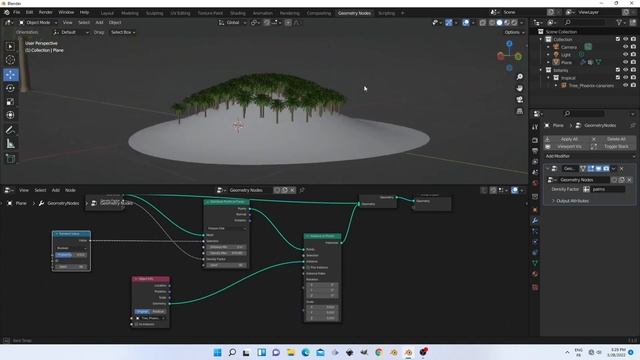Switch to the Geometry Nodes workspace tab

pos(354,13)
